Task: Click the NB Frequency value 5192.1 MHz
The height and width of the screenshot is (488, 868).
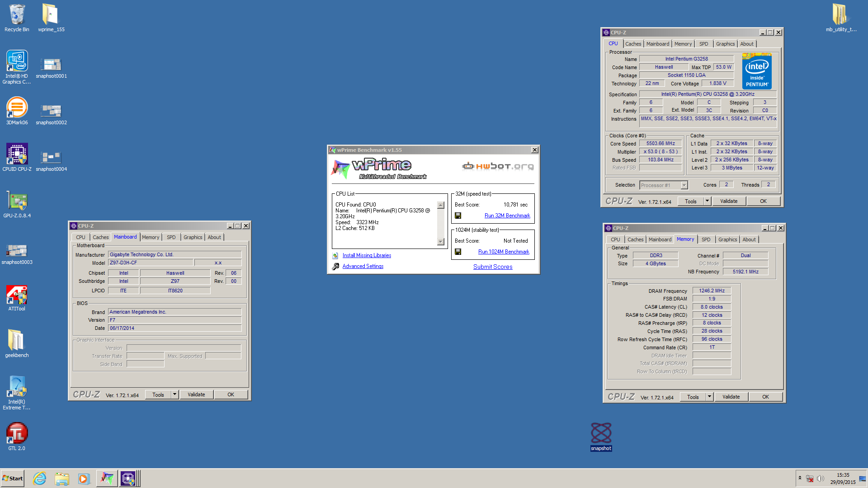Action: (x=745, y=272)
